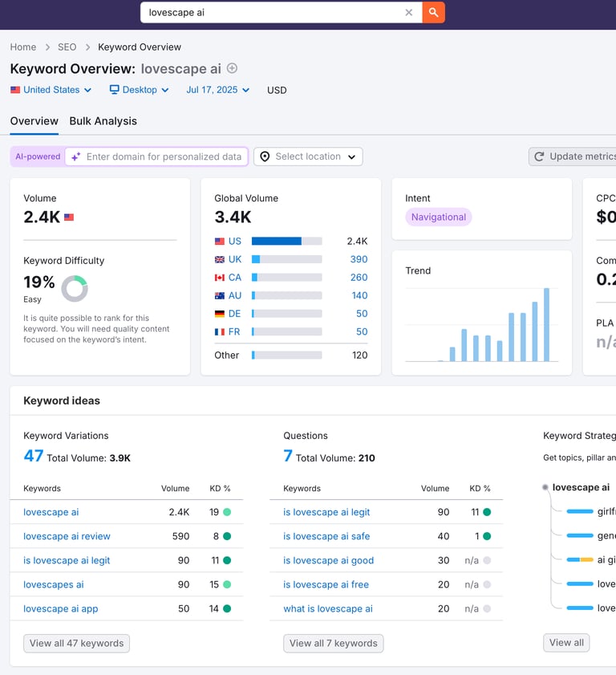The height and width of the screenshot is (675, 616).
Task: Click the location pin icon
Action: (265, 157)
